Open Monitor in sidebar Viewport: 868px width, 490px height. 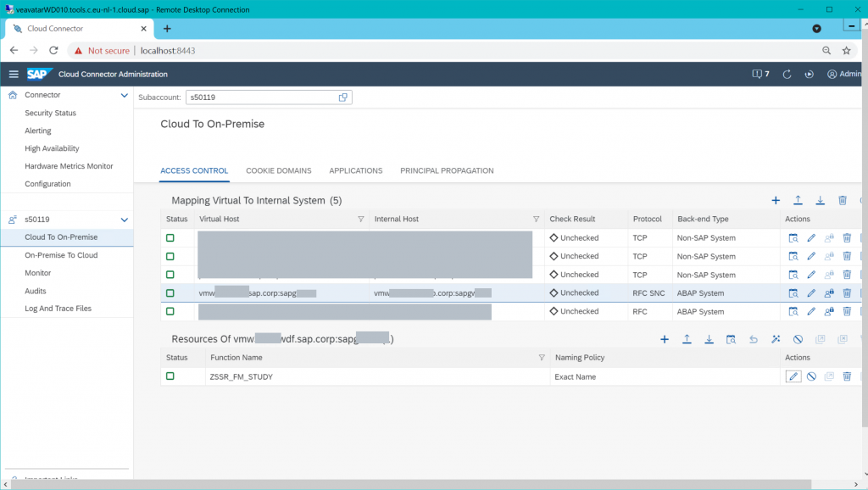37,273
